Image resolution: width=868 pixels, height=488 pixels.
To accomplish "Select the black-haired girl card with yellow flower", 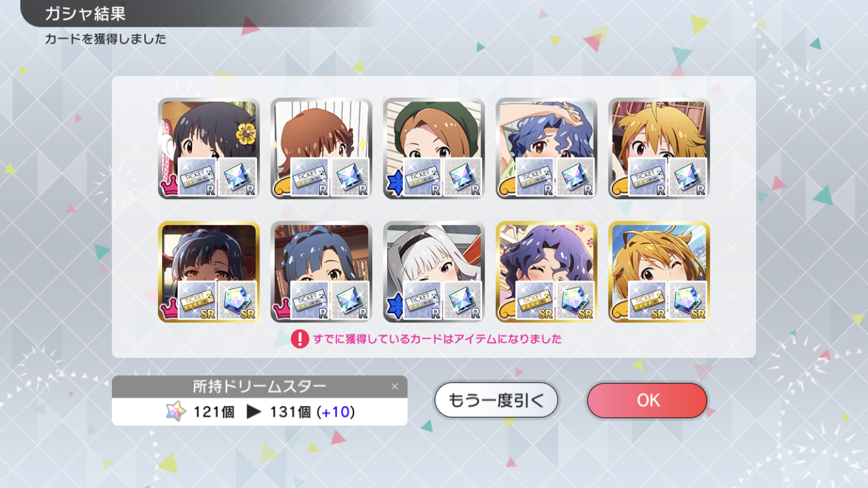I will point(209,148).
